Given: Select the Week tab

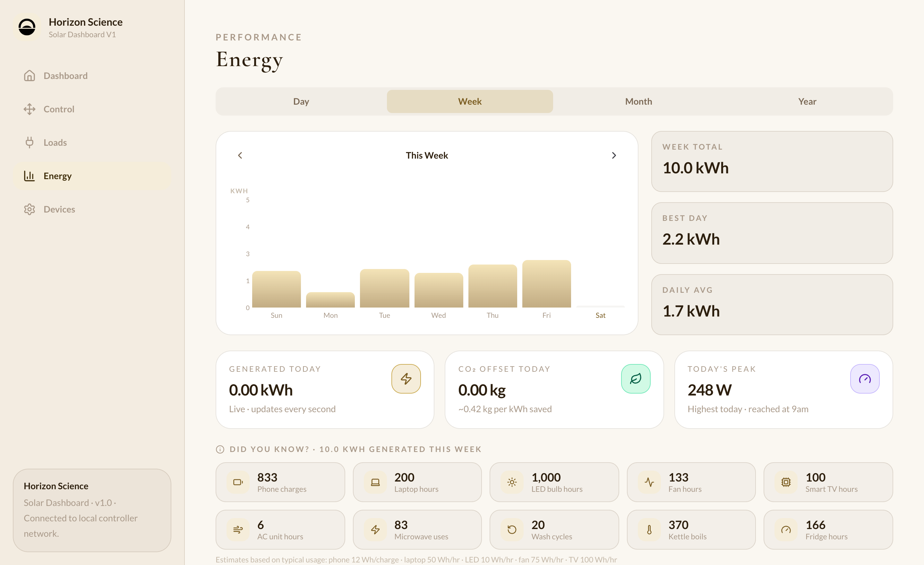Looking at the screenshot, I should click(x=470, y=101).
